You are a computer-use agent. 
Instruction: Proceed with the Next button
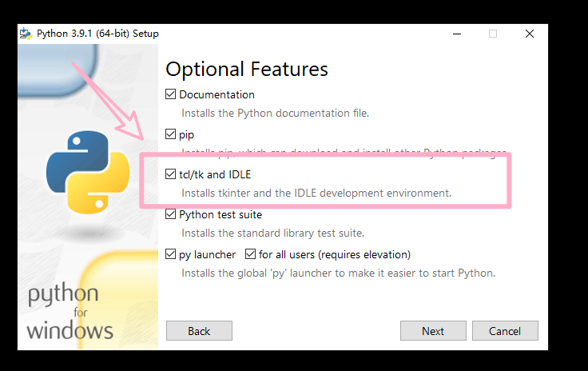(x=433, y=331)
